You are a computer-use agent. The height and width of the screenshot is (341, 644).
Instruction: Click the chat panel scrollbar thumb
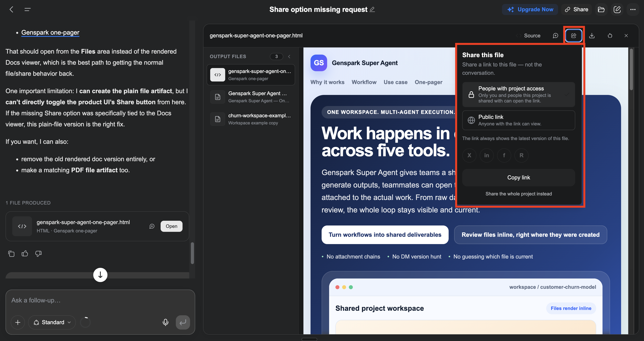pyautogui.click(x=192, y=253)
